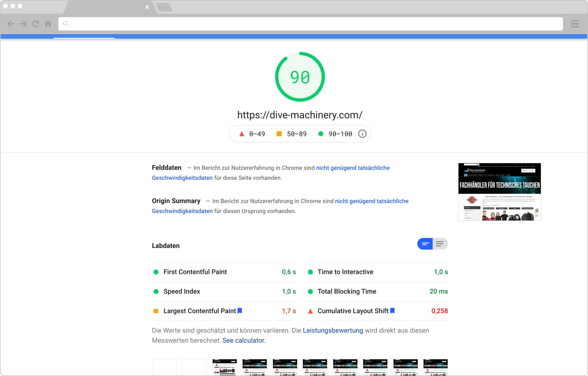
Task: Click the Geschwindigkeitsdaten link under Felddaten
Action: 182,178
